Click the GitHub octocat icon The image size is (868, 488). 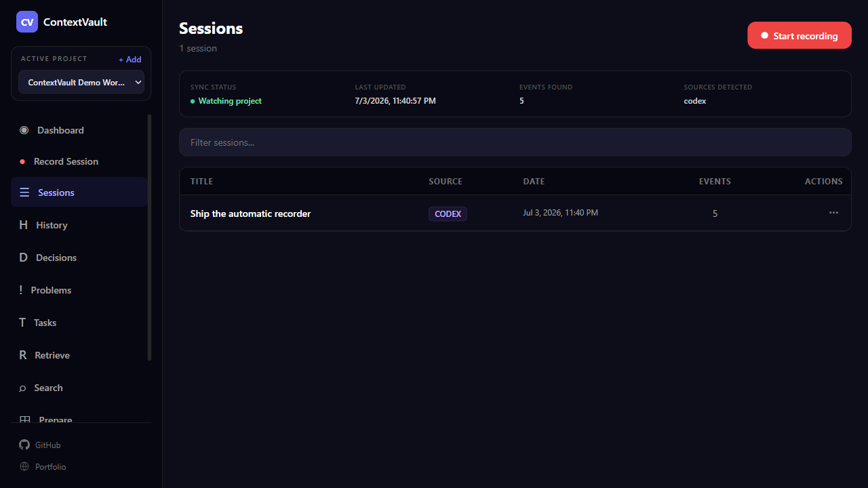24,445
